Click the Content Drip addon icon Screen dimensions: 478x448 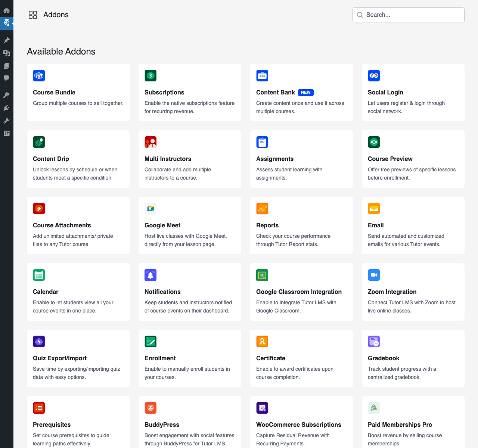click(39, 142)
